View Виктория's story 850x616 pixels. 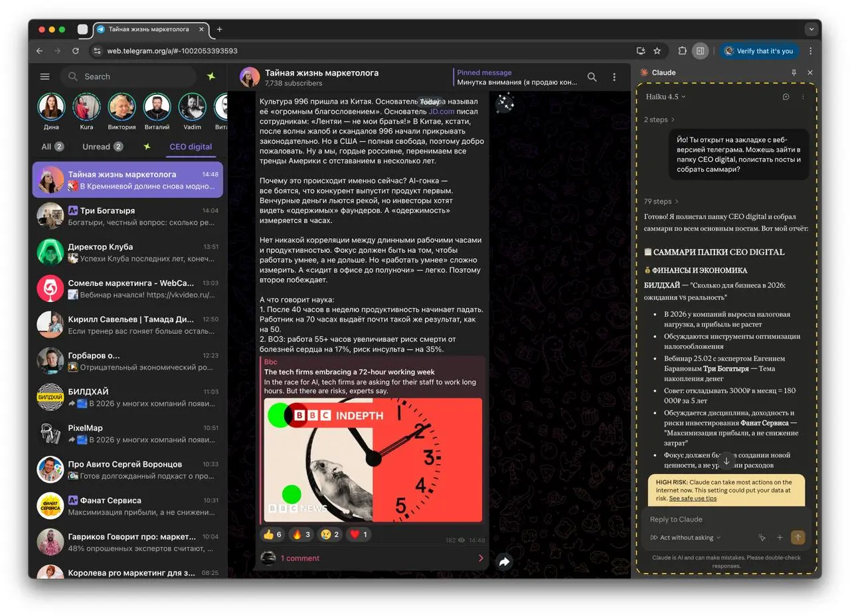point(122,111)
